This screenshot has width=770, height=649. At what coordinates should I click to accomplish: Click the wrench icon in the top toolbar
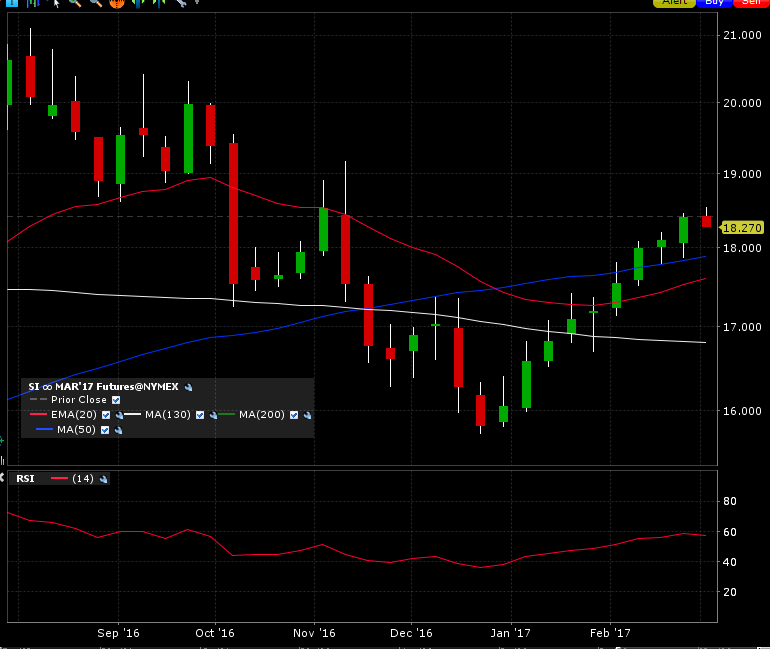tap(181, 3)
